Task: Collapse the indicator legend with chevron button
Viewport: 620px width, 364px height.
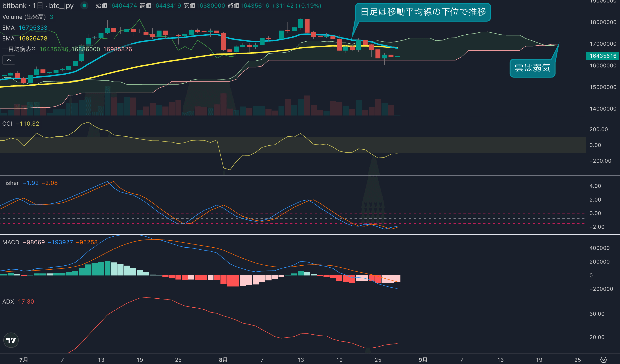Action: tap(9, 60)
